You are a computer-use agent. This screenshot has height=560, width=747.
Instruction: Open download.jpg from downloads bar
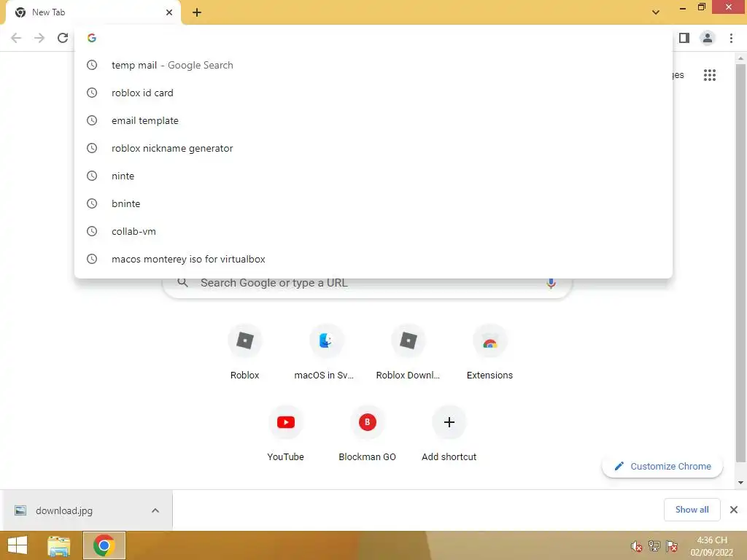[x=64, y=510]
